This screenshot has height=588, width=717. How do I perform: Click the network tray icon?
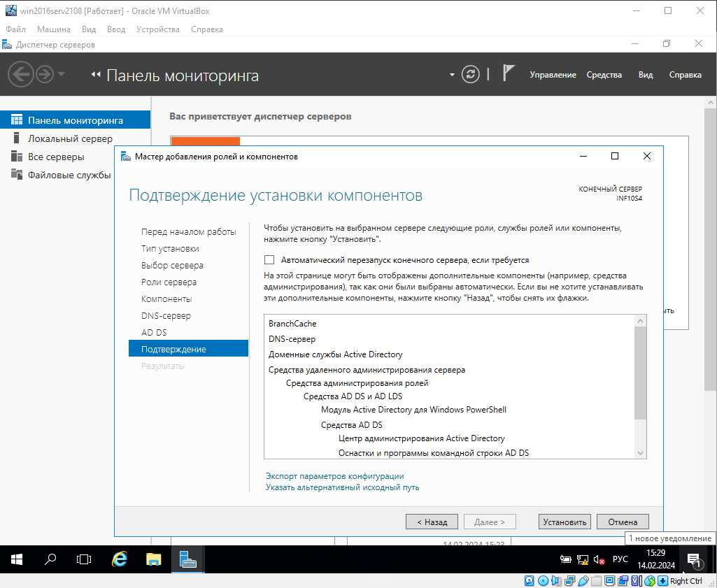coord(582,559)
